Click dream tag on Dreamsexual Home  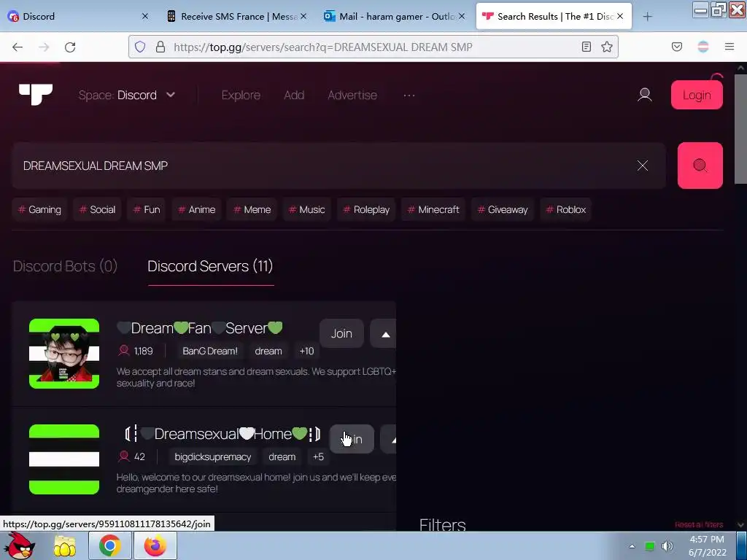282,456
